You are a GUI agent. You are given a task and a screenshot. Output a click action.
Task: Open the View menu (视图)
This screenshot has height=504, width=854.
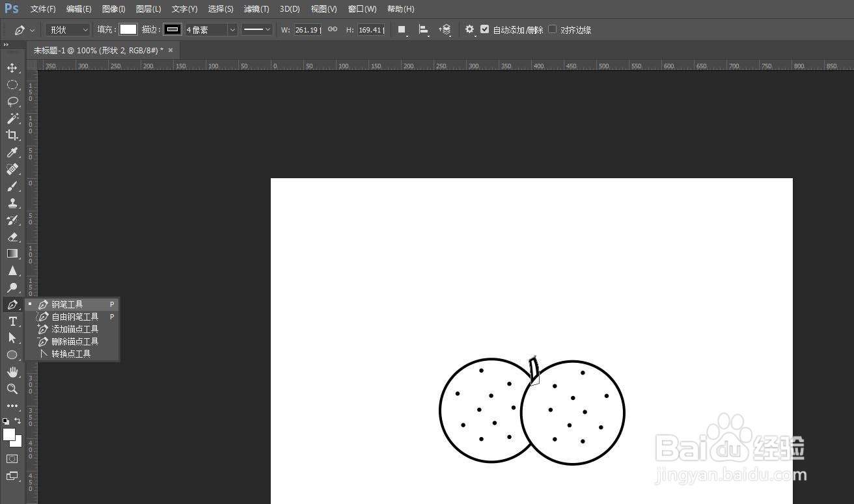point(324,9)
